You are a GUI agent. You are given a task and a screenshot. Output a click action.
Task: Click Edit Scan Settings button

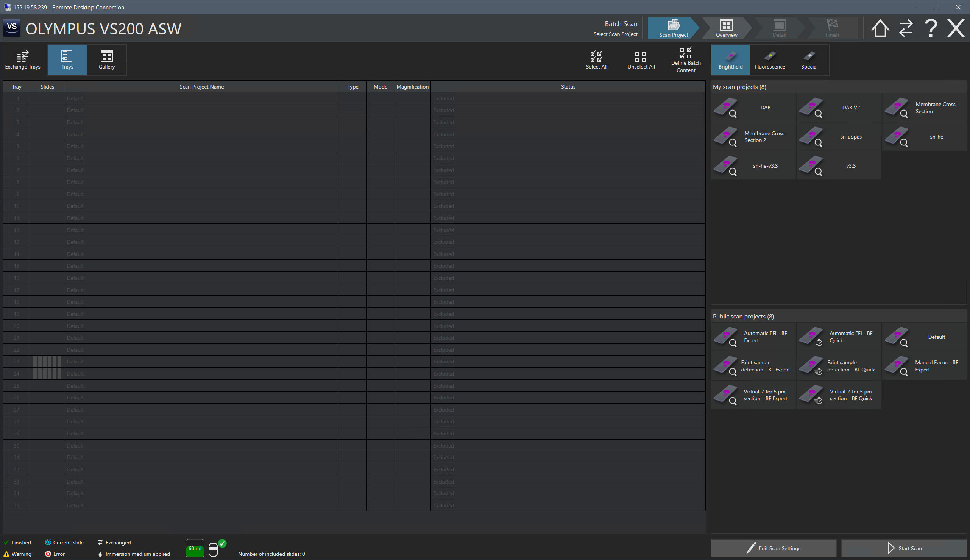coord(774,548)
